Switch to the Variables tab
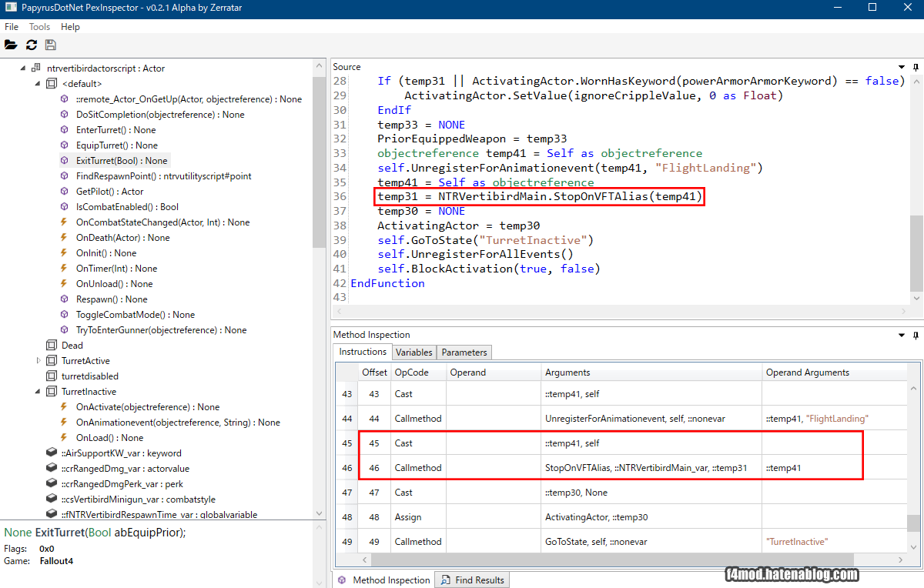924x588 pixels. point(414,352)
